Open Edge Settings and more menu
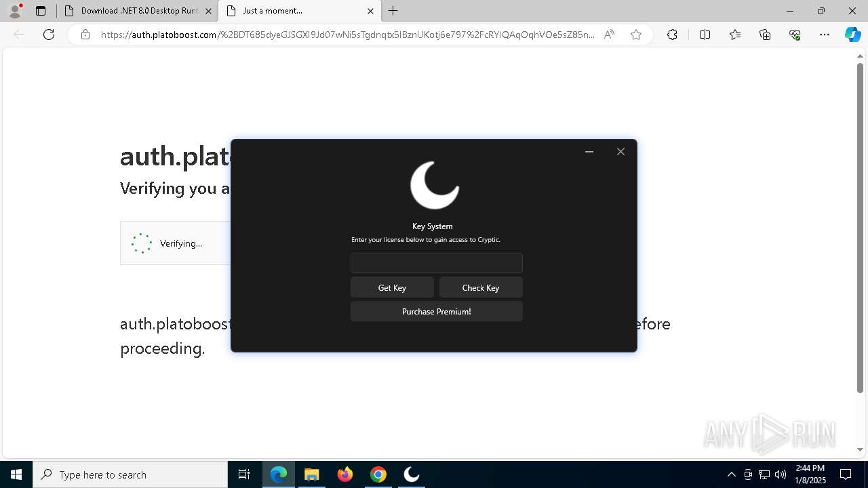This screenshot has width=868, height=488. pyautogui.click(x=825, y=35)
